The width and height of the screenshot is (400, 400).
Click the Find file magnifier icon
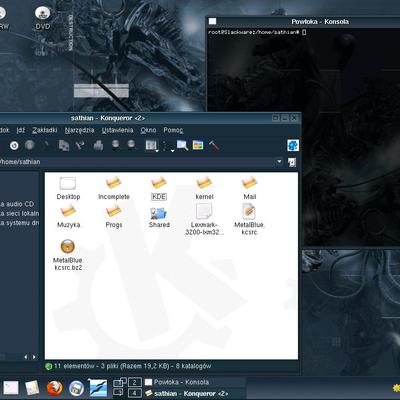tap(182, 145)
